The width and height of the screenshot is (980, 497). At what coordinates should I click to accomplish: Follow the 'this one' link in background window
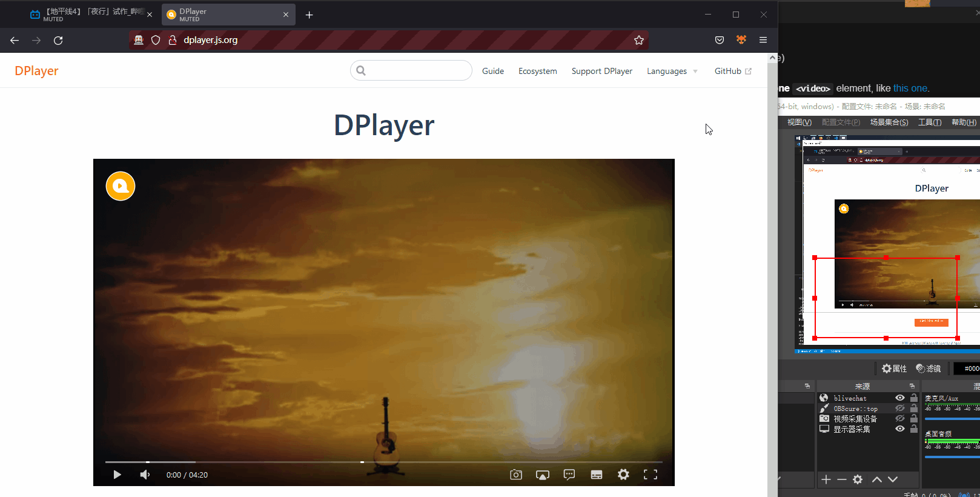click(910, 88)
